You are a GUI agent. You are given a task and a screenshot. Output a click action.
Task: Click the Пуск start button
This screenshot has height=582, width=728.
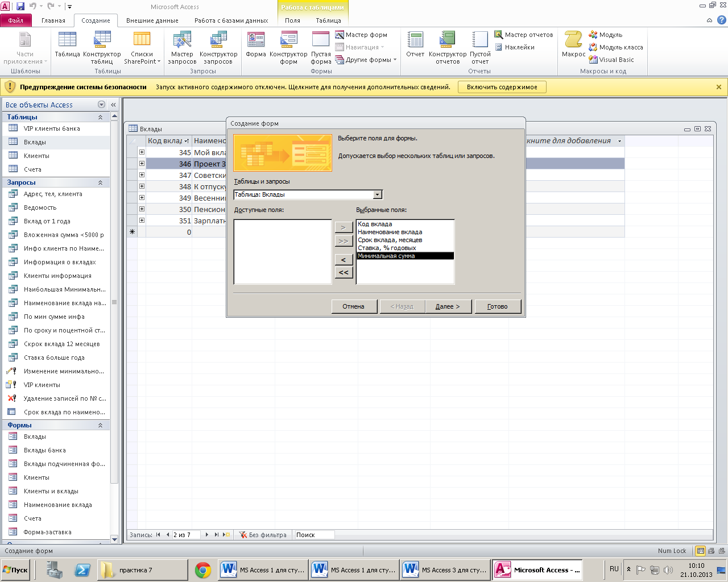point(15,570)
